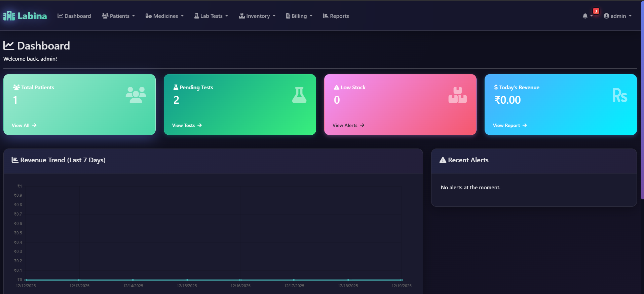644x294 pixels.
Task: Click the Labina building logo icon
Action: click(9, 16)
